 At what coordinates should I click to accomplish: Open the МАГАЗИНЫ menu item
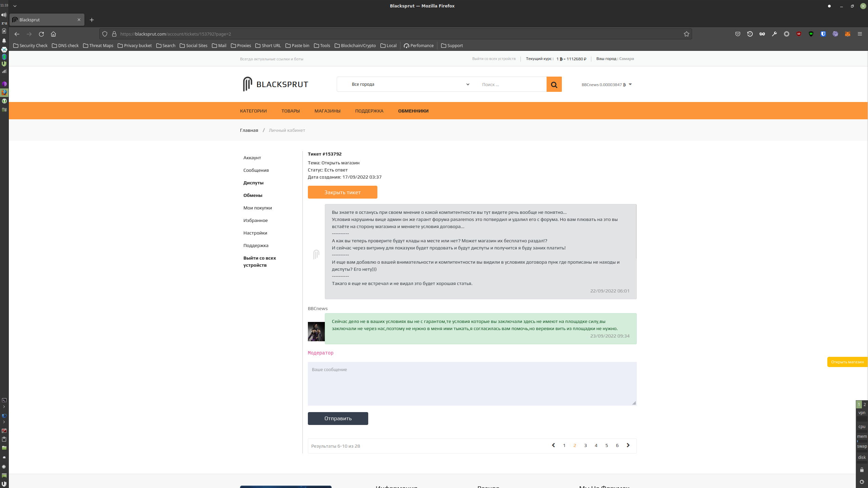coord(328,111)
